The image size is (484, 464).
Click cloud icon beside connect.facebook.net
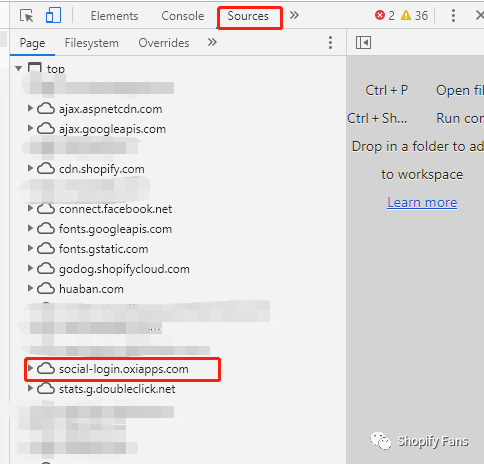pos(46,209)
